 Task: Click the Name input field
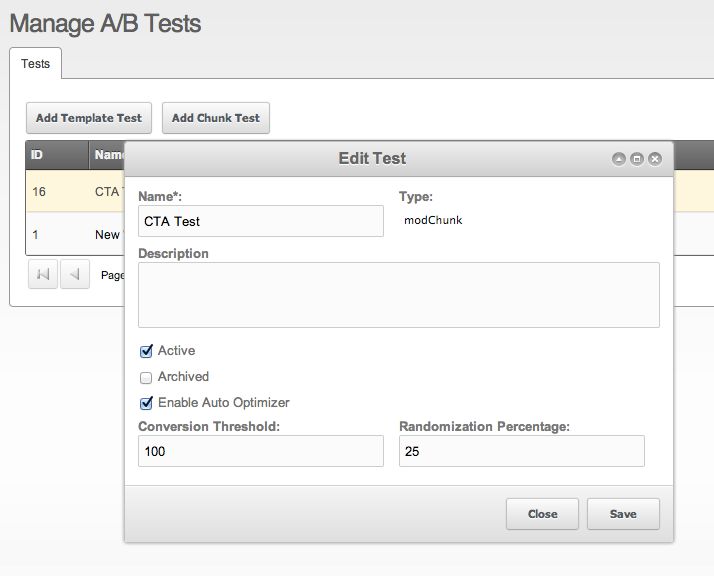point(261,221)
